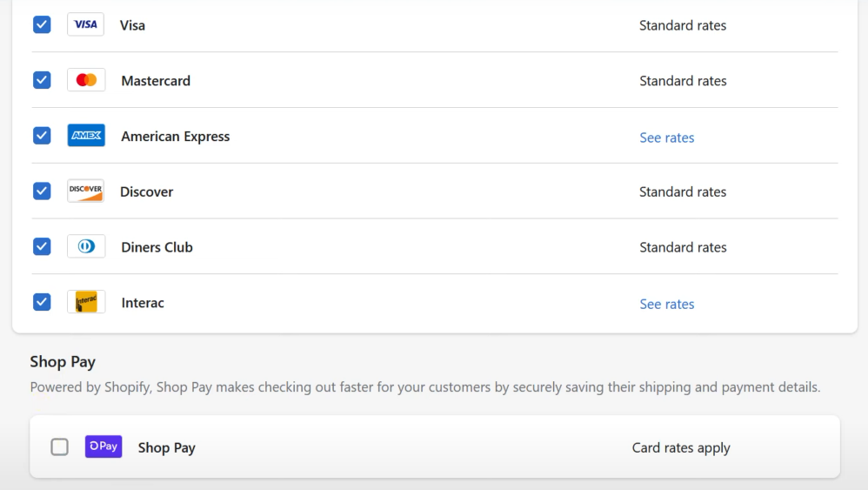Click the Mastercard logo icon
Image resolution: width=868 pixels, height=490 pixels.
pyautogui.click(x=86, y=80)
